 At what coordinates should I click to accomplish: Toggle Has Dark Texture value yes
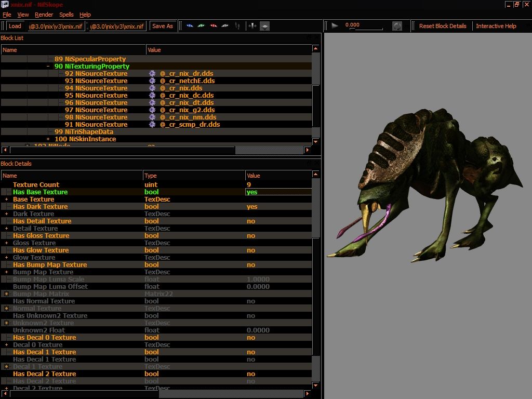(252, 207)
